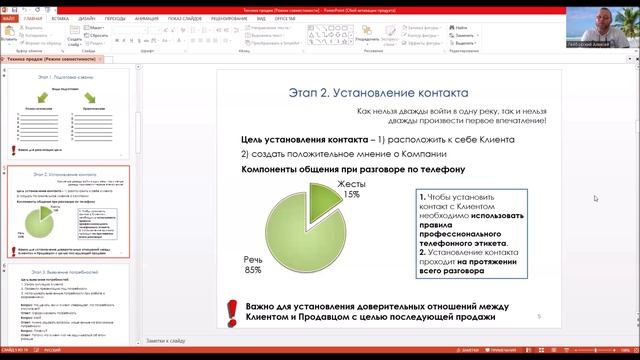
Task: Open the Заливка фигуры (Shape Fill) dropdown
Action: [x=422, y=28]
